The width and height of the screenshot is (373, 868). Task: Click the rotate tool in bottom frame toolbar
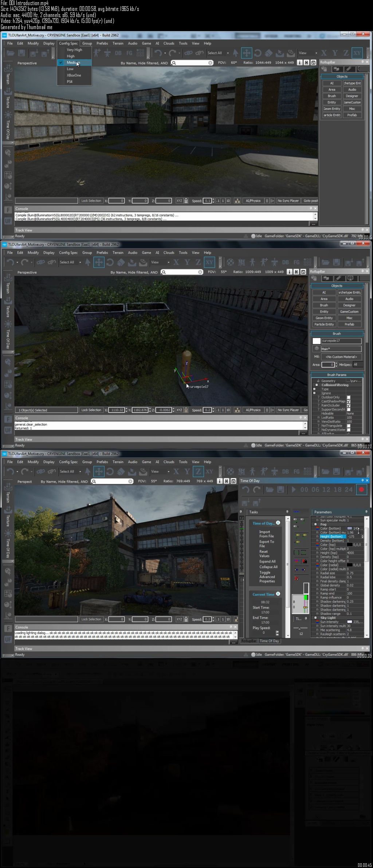[110, 472]
